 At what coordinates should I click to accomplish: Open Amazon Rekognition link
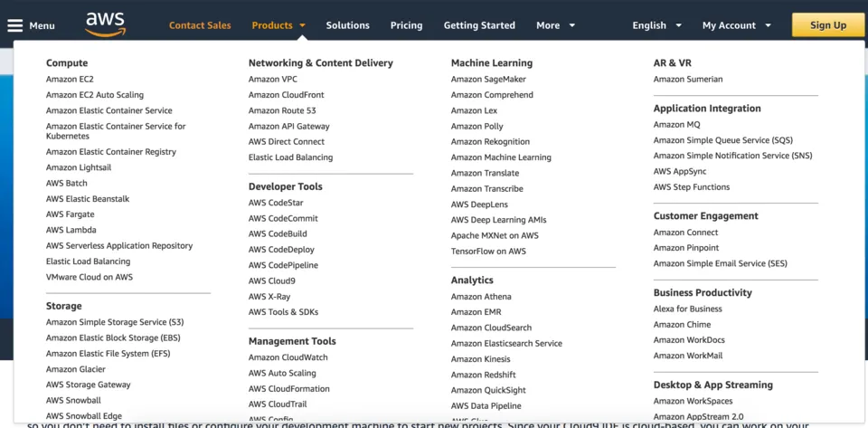490,142
